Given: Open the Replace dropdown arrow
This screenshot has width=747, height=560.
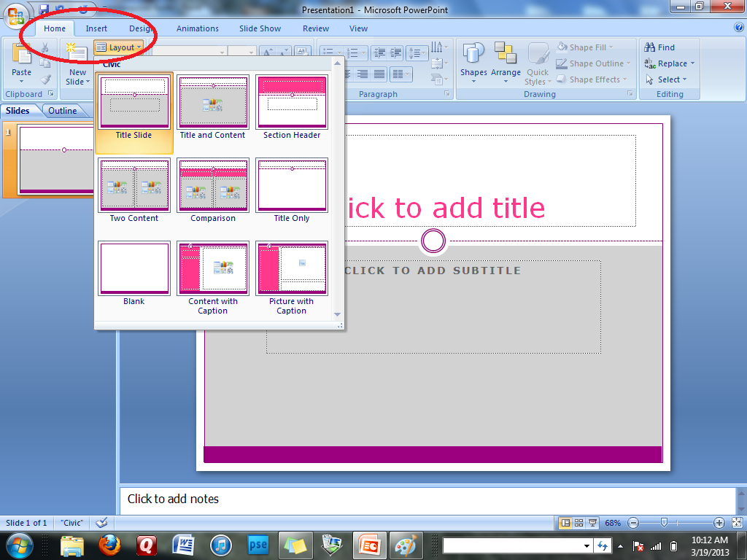Looking at the screenshot, I should tap(693, 63).
